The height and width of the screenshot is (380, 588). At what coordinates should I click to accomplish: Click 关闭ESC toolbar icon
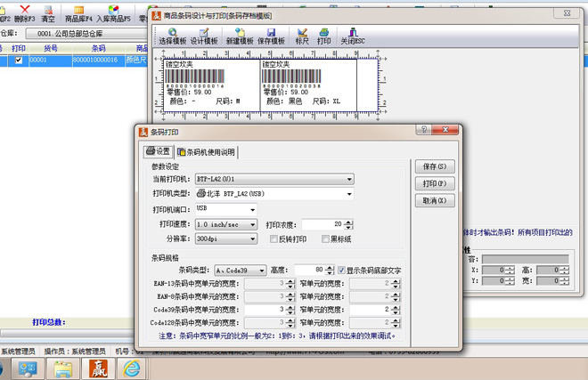[353, 36]
